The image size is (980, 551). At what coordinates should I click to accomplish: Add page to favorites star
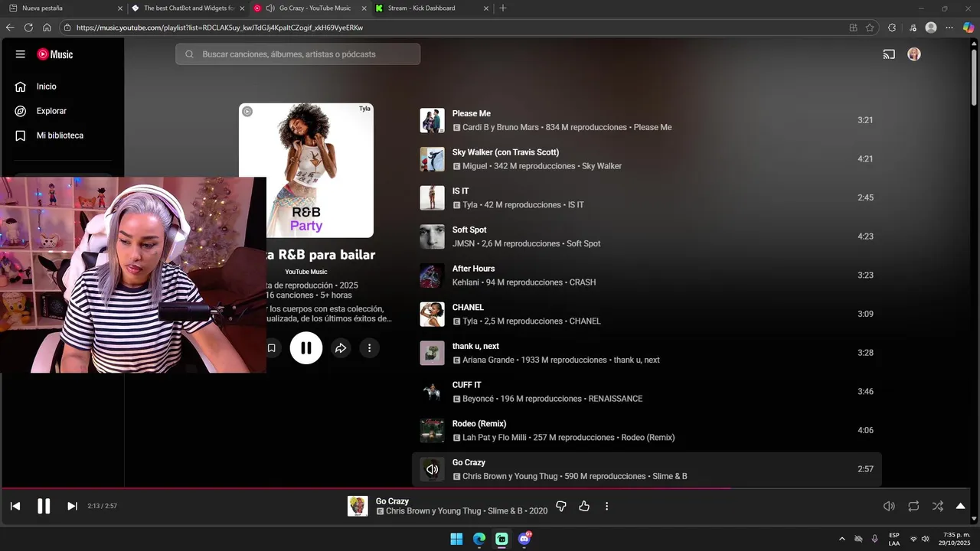(870, 28)
